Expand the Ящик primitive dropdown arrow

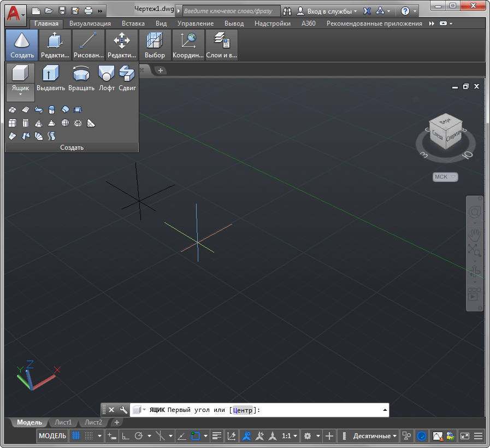coord(20,95)
